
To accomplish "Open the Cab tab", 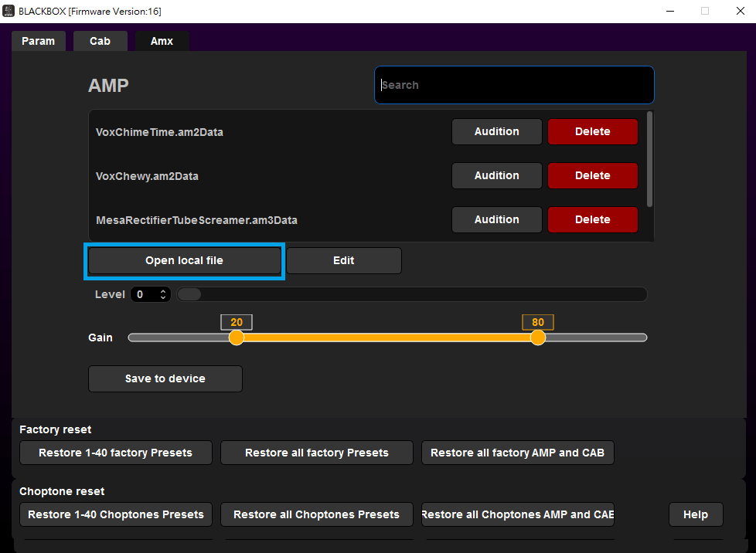I will pyautogui.click(x=100, y=41).
